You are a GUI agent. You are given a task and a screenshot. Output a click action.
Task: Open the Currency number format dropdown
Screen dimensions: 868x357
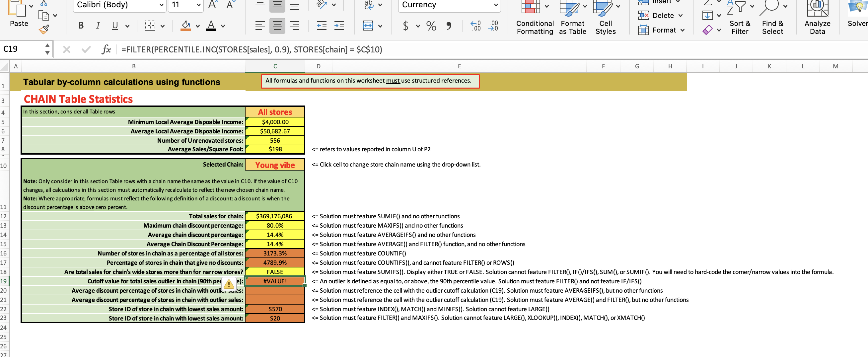(496, 5)
